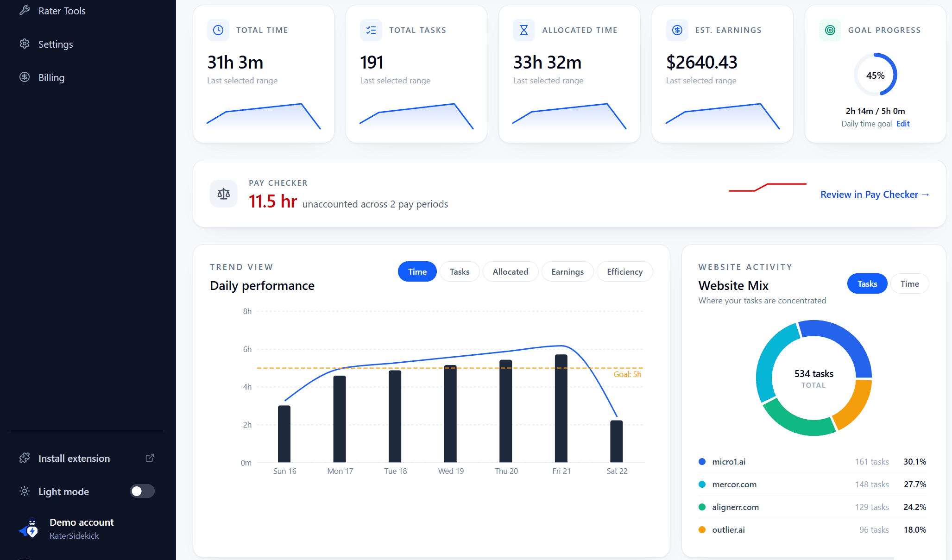The height and width of the screenshot is (560, 952).
Task: Select the Time trend tab
Action: [417, 272]
